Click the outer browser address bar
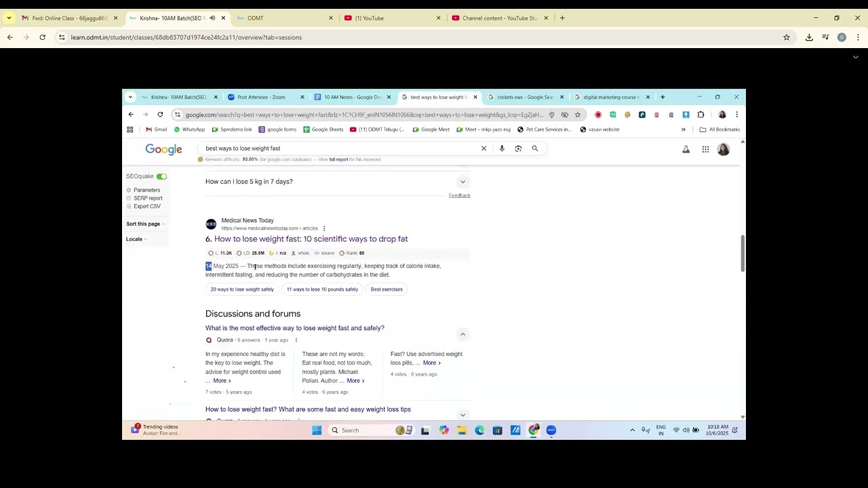Viewport: 868px width, 488px height. pos(420,37)
